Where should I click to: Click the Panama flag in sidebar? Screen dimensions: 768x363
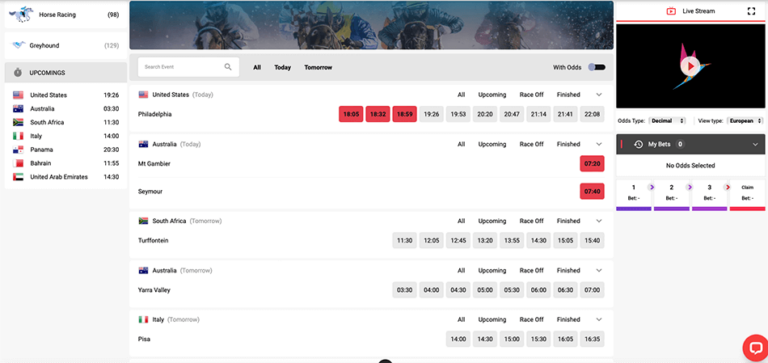(x=18, y=149)
